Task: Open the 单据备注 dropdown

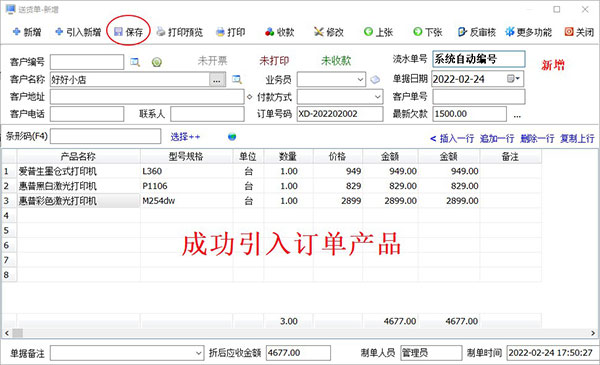Action: [199, 353]
